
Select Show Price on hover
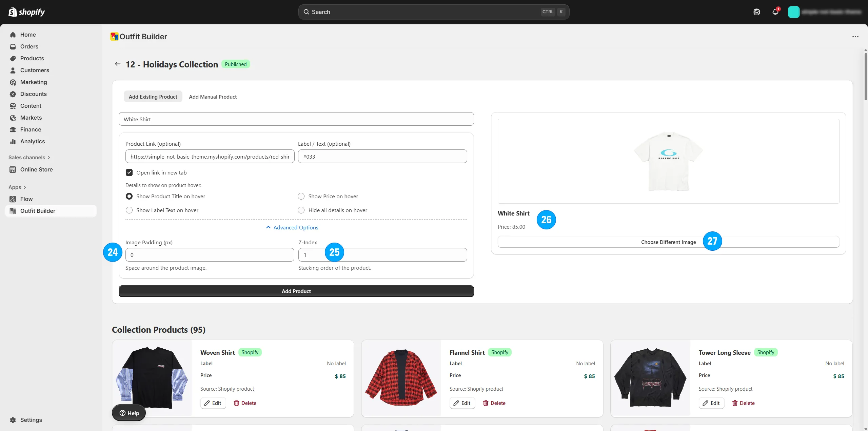pyautogui.click(x=301, y=196)
